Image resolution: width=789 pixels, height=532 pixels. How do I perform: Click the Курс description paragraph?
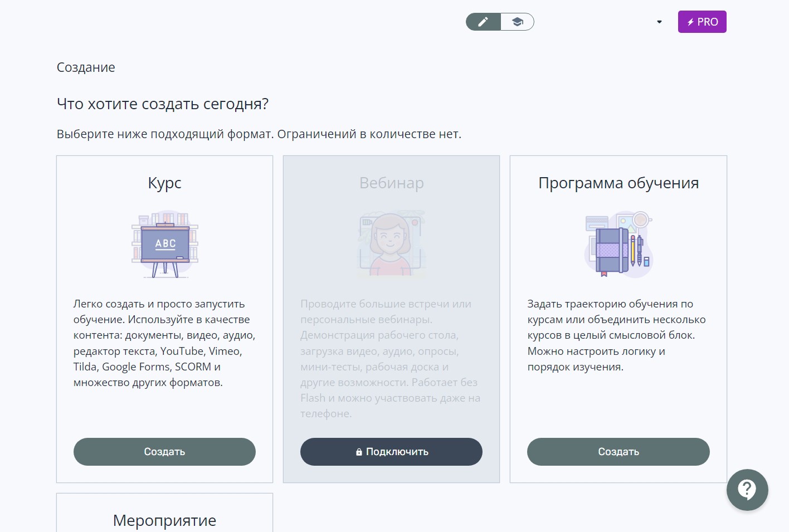tap(164, 343)
